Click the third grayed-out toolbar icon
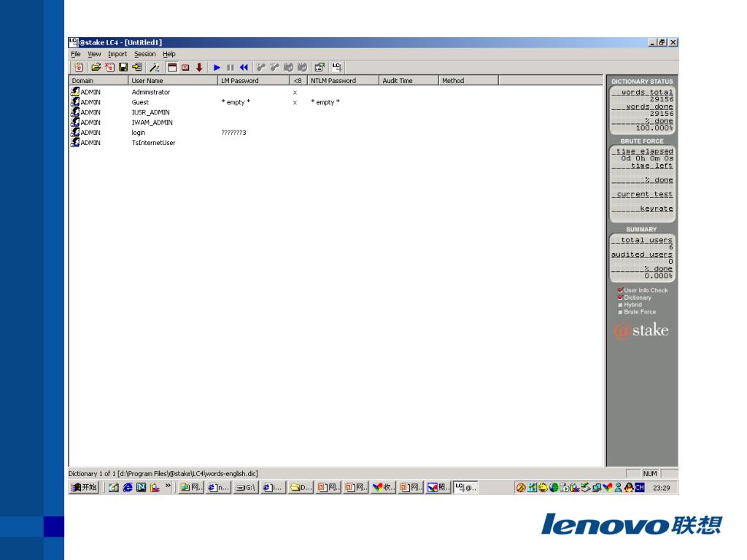 coord(289,68)
